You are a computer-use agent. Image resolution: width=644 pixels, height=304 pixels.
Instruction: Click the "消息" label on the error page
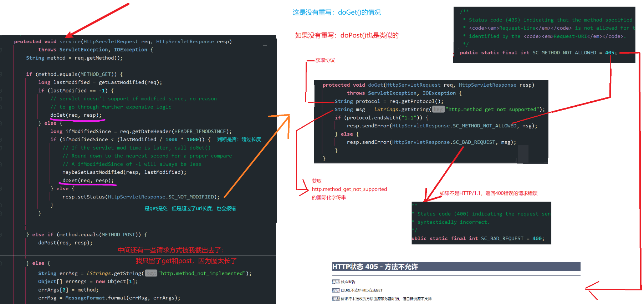[336, 290]
